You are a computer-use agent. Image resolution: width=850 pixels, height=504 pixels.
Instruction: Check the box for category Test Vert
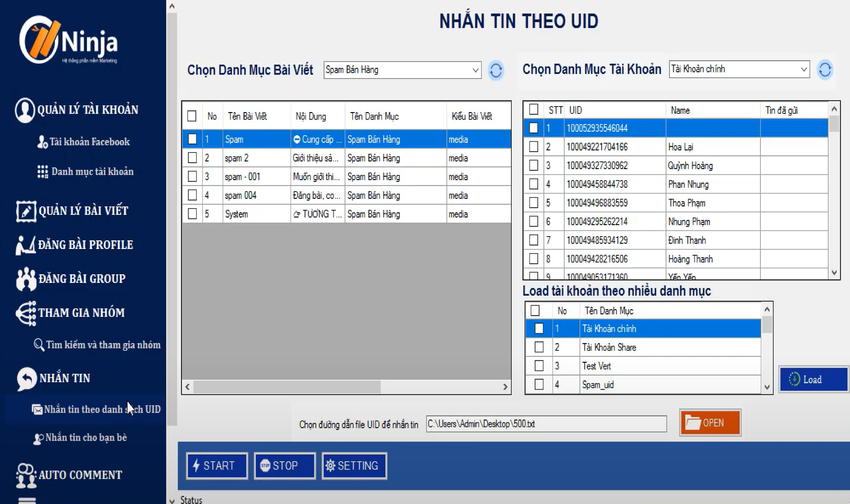(x=539, y=366)
